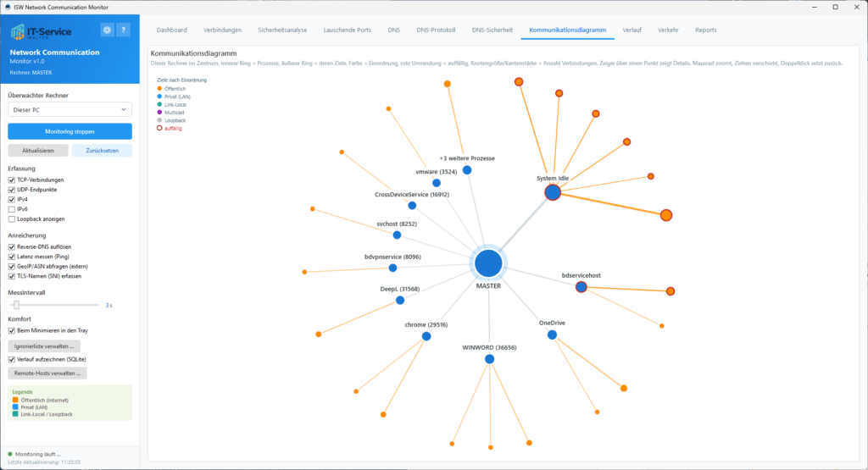Viewport: 868px width, 470px height.
Task: Open the Überwachter Rechner dropdown
Action: (70, 109)
